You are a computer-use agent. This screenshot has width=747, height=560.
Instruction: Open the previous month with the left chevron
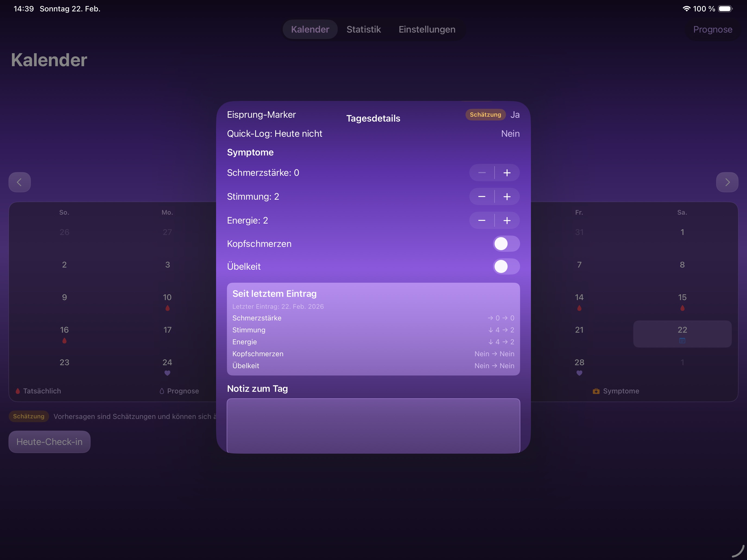tap(19, 182)
